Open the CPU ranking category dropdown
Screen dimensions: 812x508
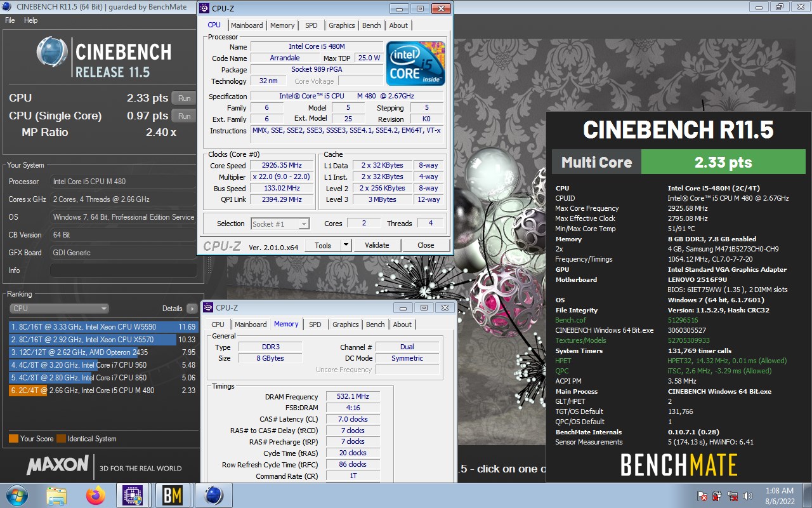(x=60, y=309)
